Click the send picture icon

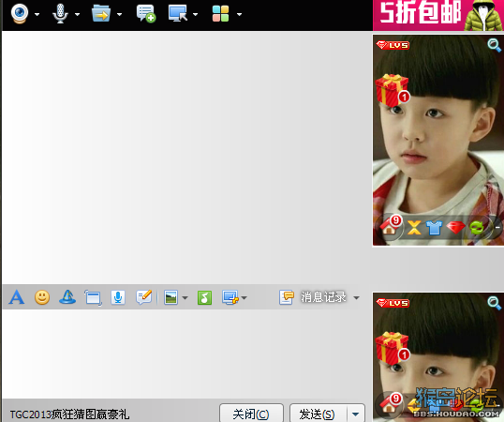click(170, 297)
